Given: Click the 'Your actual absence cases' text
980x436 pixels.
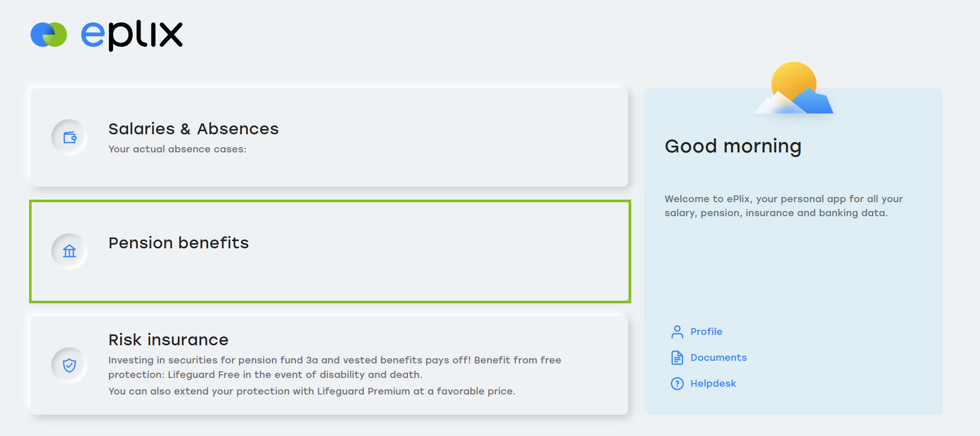Looking at the screenshot, I should [x=177, y=149].
